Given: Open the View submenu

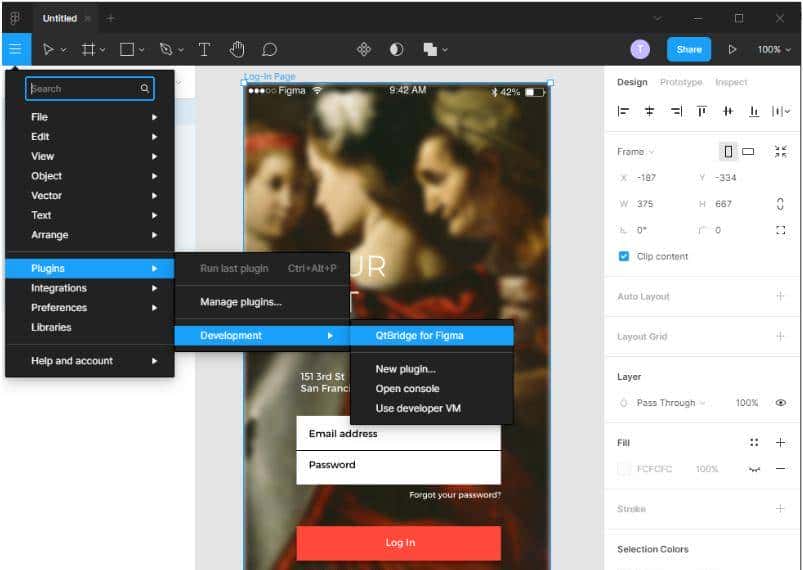Looking at the screenshot, I should pyautogui.click(x=90, y=156).
